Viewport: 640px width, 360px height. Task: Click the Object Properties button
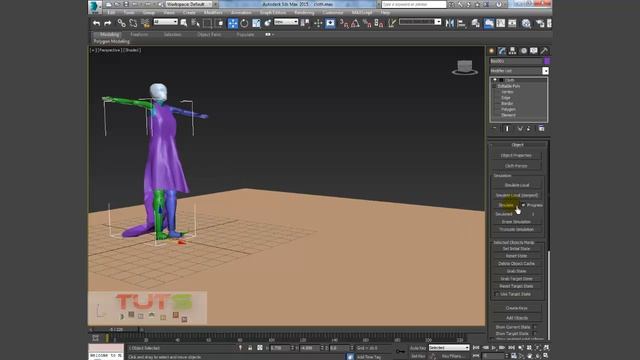(516, 156)
